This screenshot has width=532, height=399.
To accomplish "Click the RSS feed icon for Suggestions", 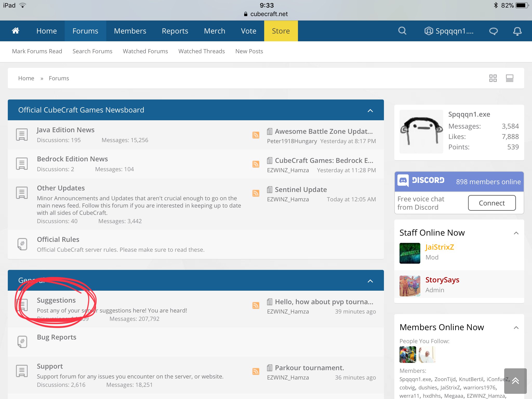I will [256, 305].
